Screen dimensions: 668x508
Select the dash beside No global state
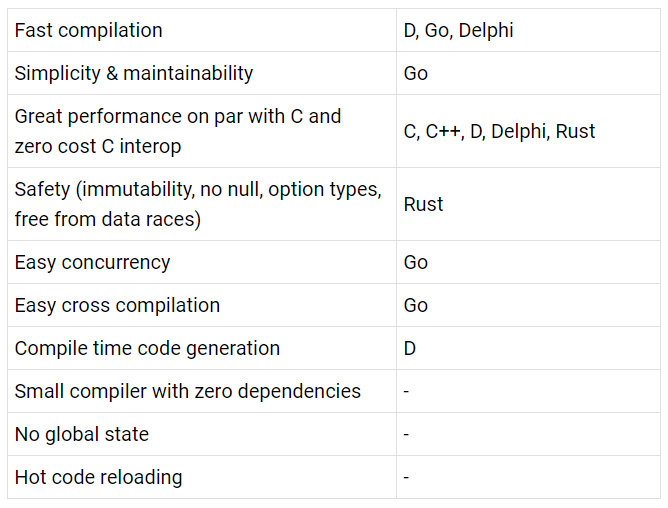coord(528,434)
